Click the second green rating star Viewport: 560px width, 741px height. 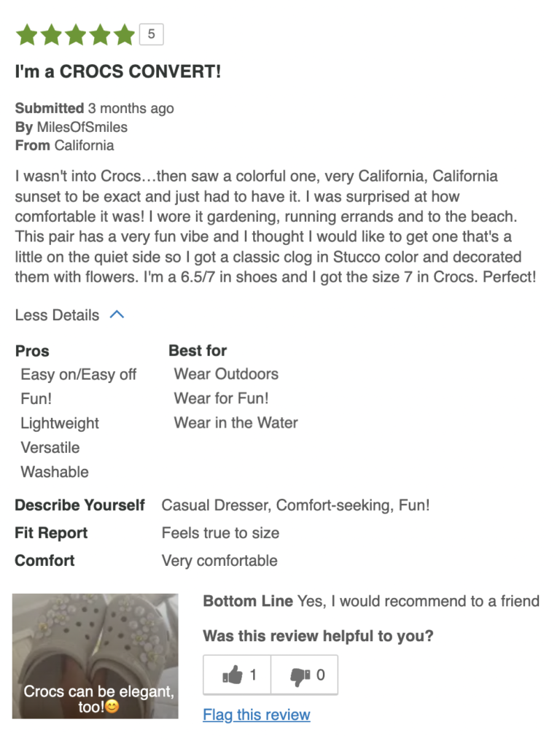[x=52, y=34]
